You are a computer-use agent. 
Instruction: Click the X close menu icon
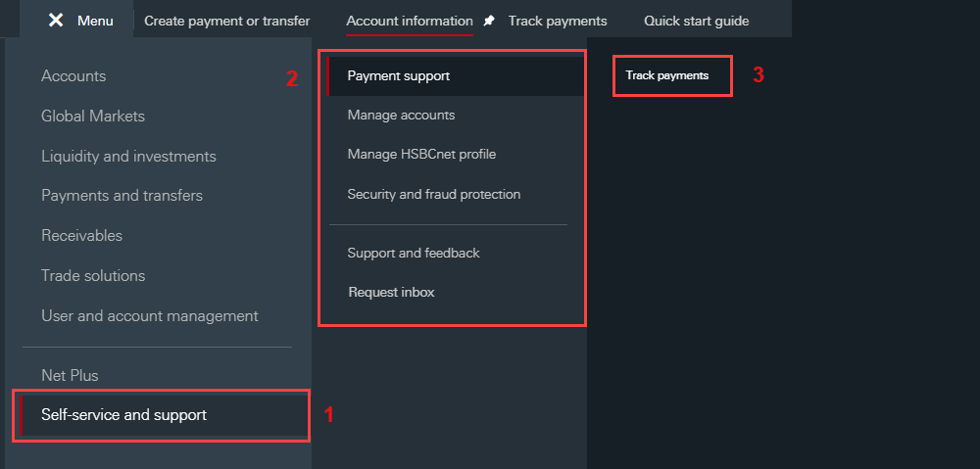click(x=56, y=21)
